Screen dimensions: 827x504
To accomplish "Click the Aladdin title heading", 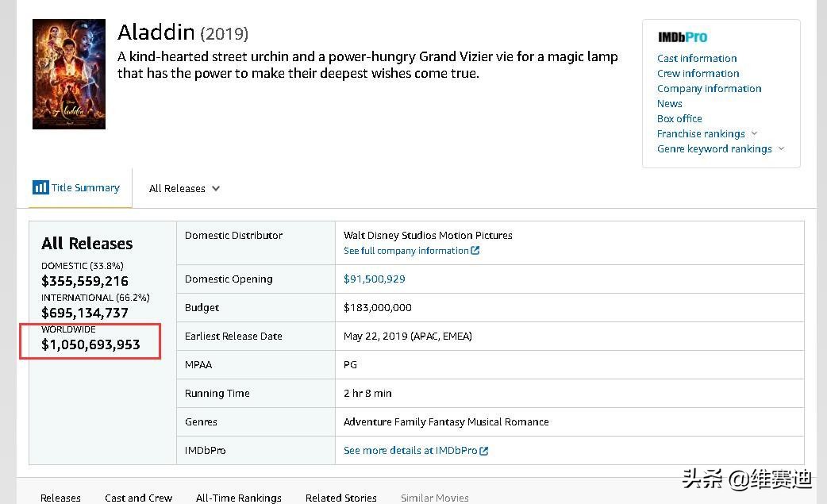I will (x=156, y=33).
